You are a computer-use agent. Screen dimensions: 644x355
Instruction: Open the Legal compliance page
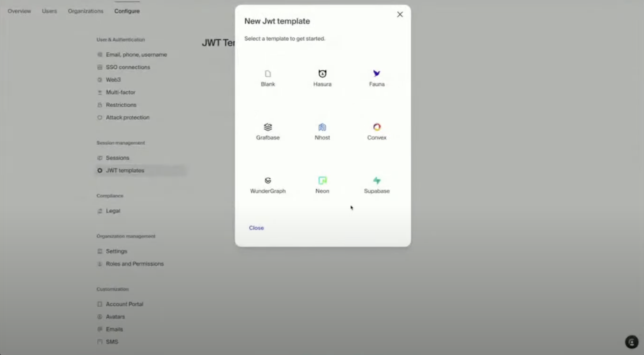pyautogui.click(x=113, y=211)
